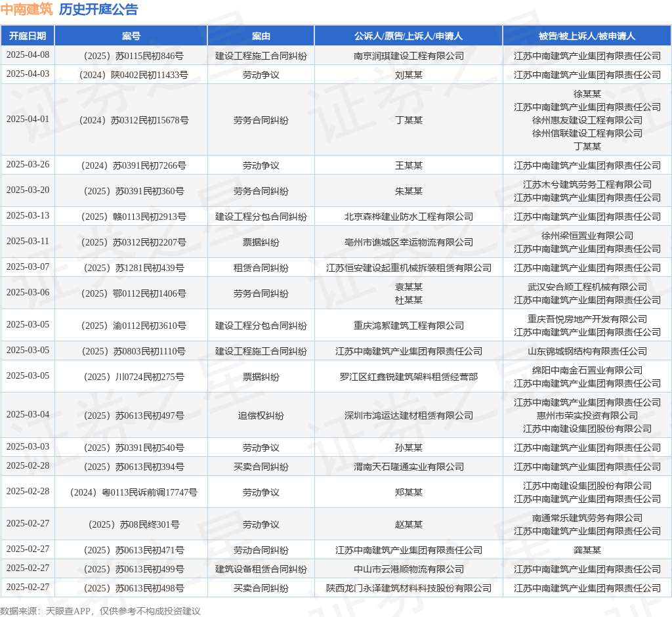Click date 2025-04-01
The height and width of the screenshot is (617, 672).
tap(28, 119)
